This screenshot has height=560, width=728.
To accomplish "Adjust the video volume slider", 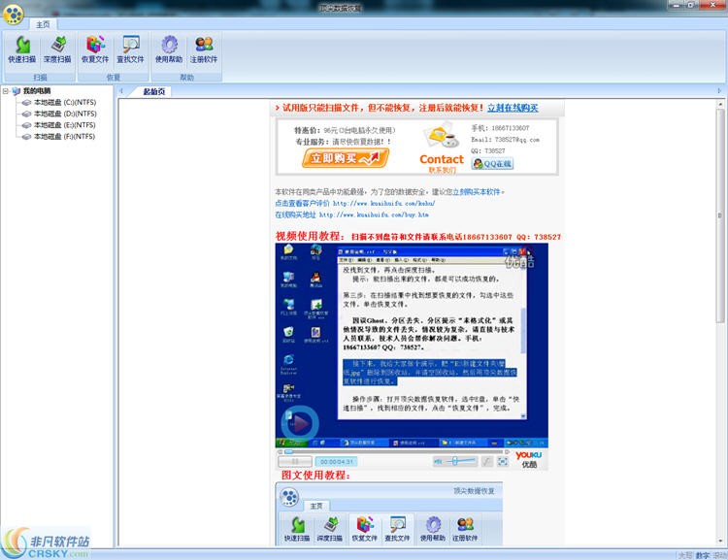I will pos(461,461).
